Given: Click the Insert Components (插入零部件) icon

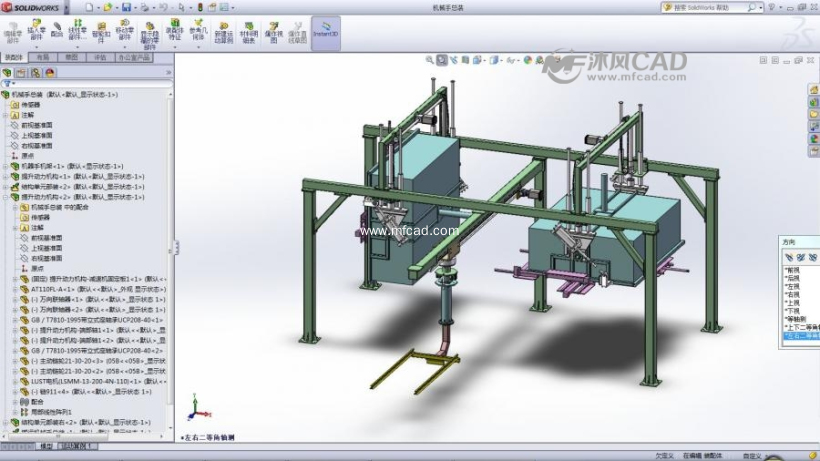Looking at the screenshot, I should pyautogui.click(x=37, y=31).
